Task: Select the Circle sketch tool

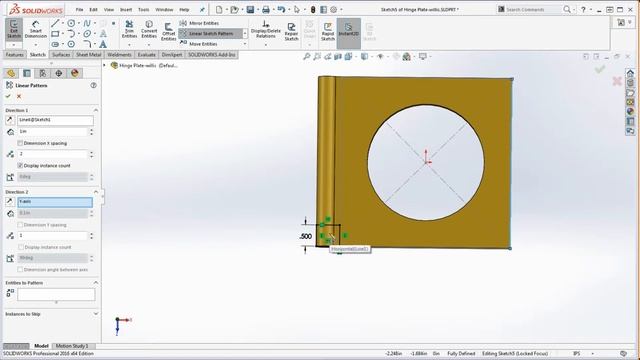Action: (71, 23)
